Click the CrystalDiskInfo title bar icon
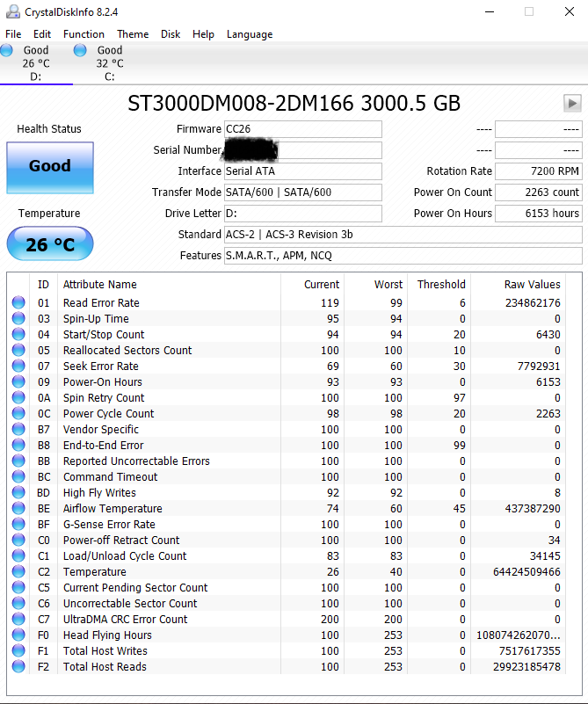 pos(12,11)
